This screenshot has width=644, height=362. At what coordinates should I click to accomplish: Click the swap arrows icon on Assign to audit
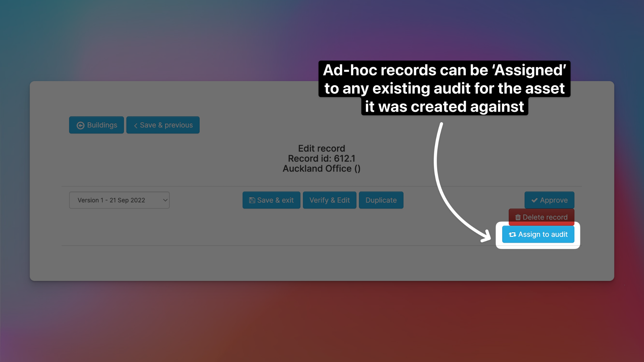pos(512,235)
